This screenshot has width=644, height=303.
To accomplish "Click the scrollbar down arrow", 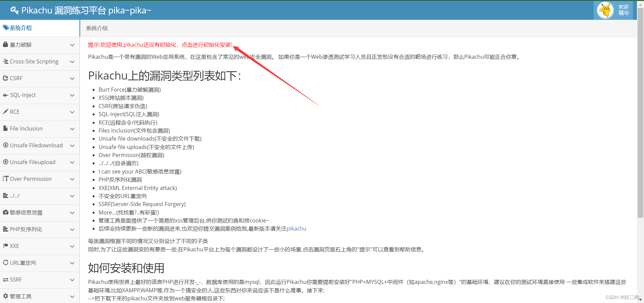I will coord(640,300).
